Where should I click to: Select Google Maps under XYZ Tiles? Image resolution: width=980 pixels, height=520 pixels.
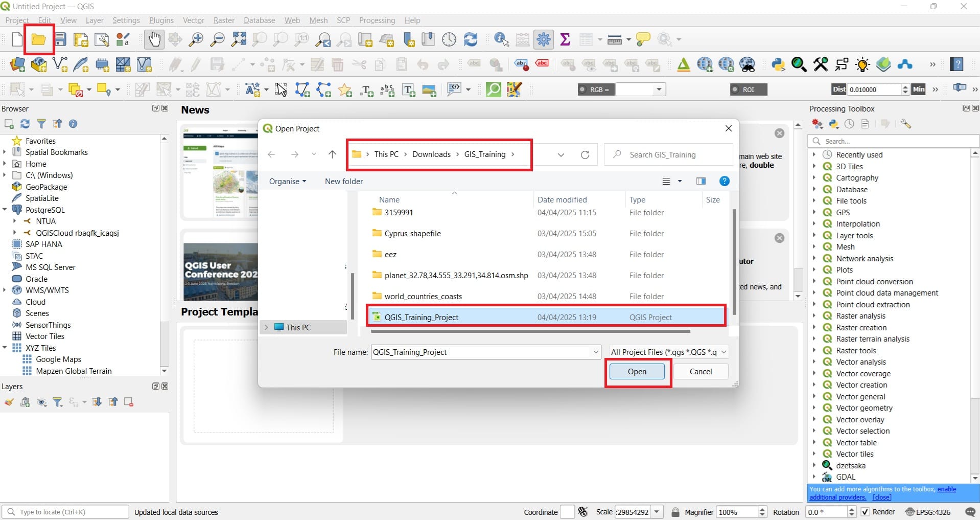coord(58,359)
